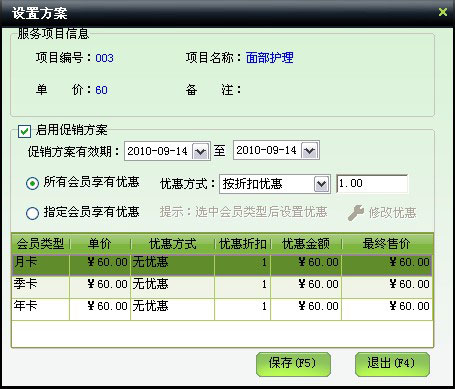Select the 月卡 row in the table
Screen dimensions: 455x389
pos(222,265)
